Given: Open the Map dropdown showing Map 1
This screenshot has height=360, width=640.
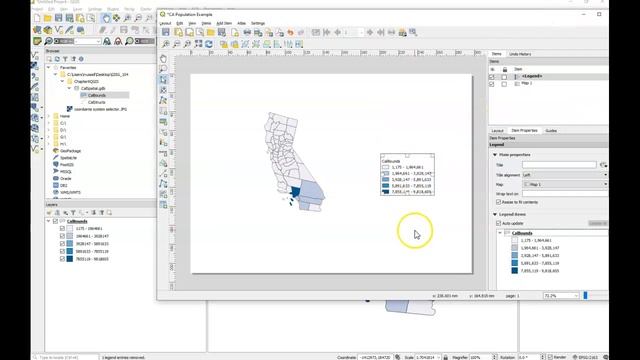Looking at the screenshot, I should click(565, 184).
